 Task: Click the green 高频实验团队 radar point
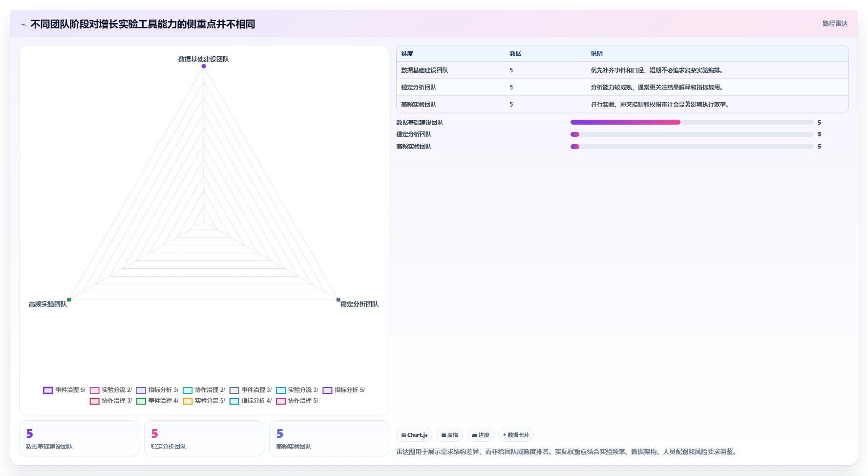tap(69, 300)
